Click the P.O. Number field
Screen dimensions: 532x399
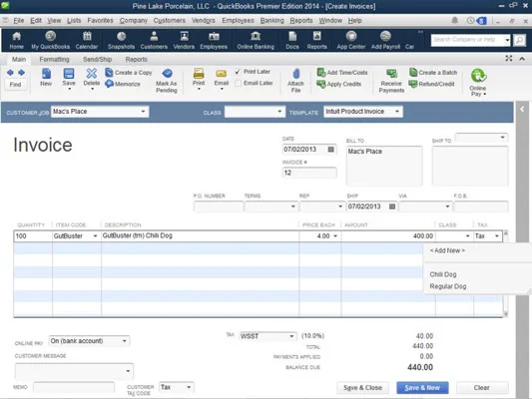pos(219,206)
